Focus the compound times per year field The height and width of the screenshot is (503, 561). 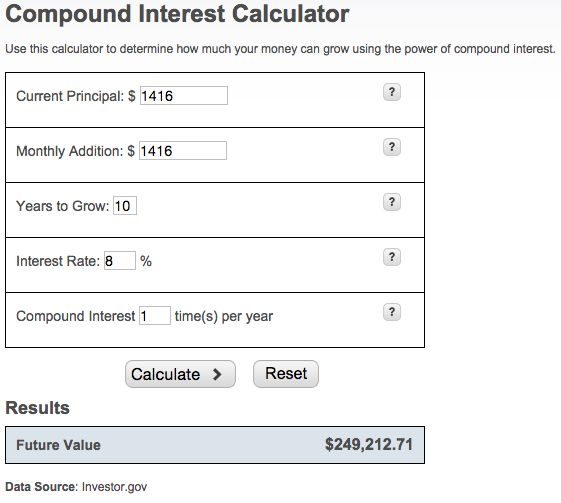tap(155, 316)
